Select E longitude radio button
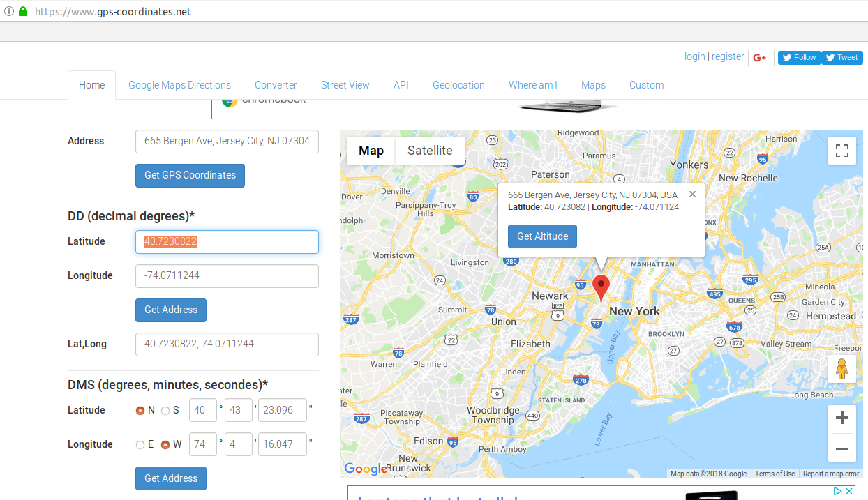 click(140, 445)
